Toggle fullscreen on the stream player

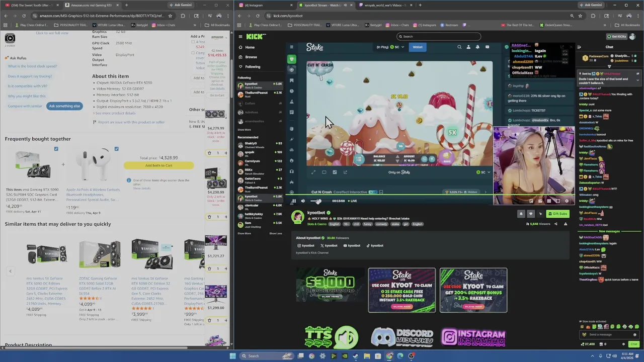click(x=557, y=201)
